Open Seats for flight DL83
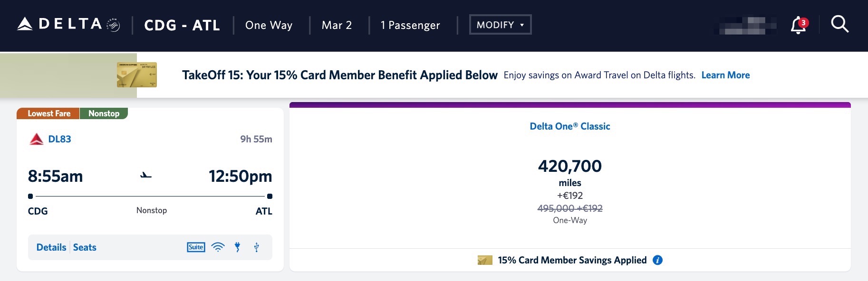The image size is (868, 281). [x=85, y=247]
